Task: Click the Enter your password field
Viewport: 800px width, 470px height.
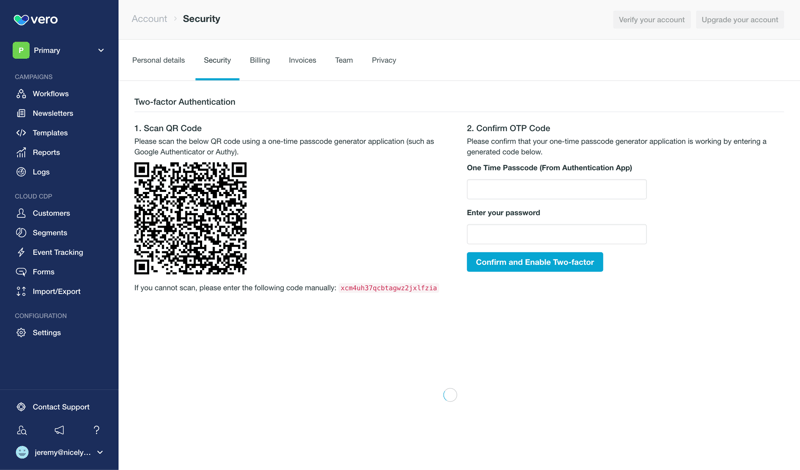Action: (x=556, y=234)
